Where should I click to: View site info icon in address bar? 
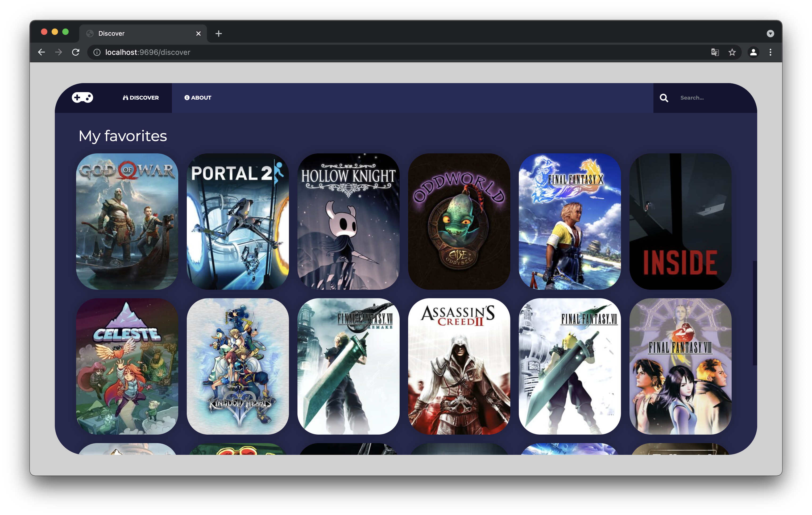click(97, 52)
